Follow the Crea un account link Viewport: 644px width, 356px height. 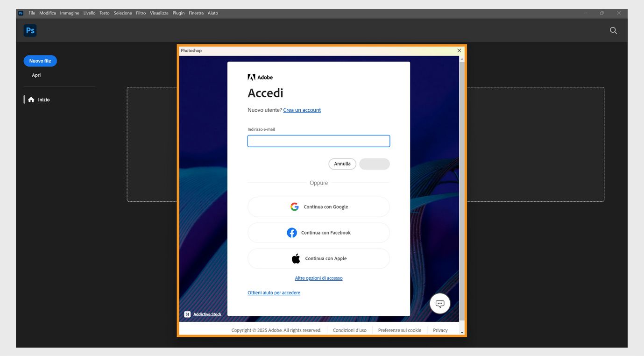tap(302, 110)
